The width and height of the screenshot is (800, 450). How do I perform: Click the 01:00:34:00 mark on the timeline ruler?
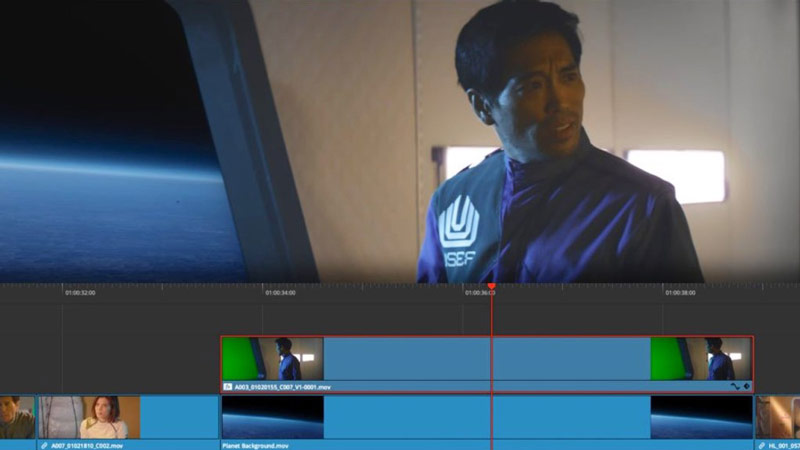pyautogui.click(x=280, y=293)
